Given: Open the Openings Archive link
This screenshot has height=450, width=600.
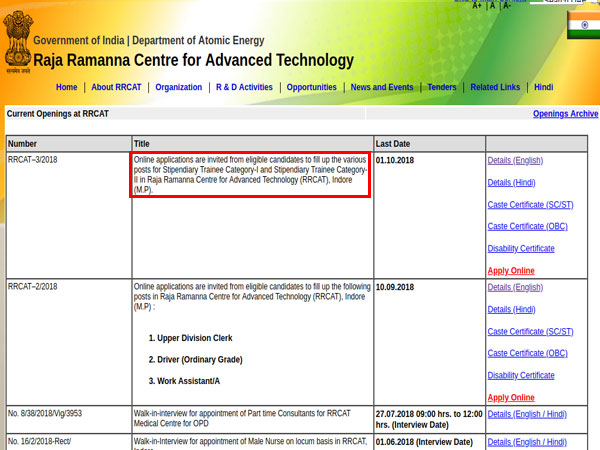Looking at the screenshot, I should click(x=565, y=114).
